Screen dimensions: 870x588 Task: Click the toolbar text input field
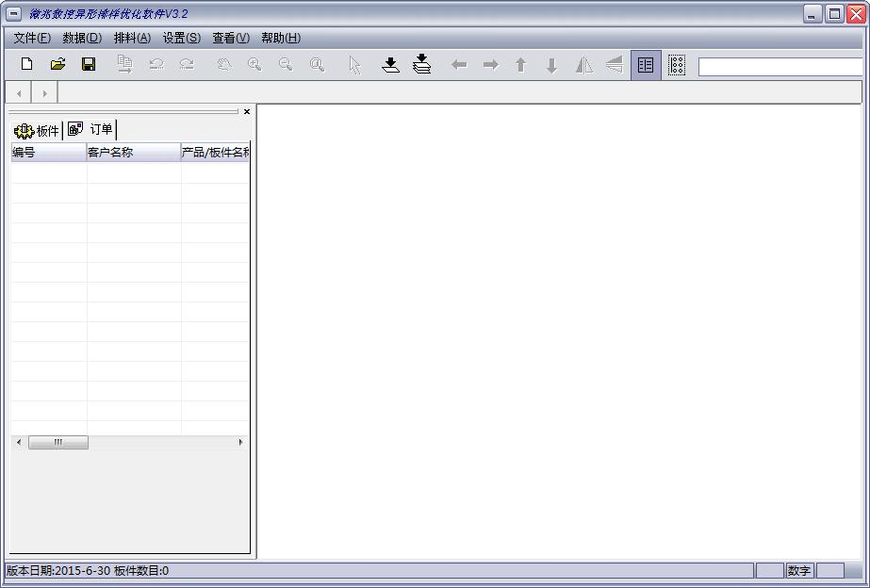tap(780, 67)
